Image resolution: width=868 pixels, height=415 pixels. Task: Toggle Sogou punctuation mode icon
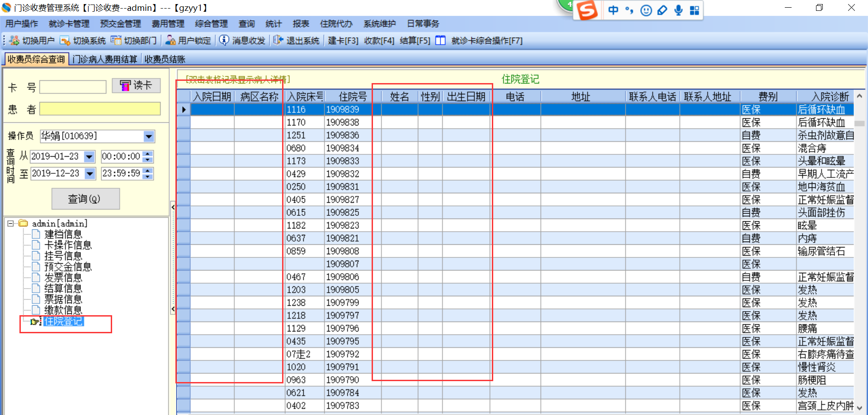point(629,10)
